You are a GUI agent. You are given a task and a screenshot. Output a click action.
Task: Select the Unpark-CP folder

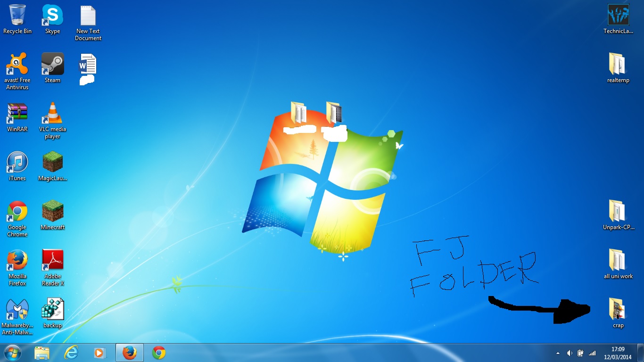(618, 215)
